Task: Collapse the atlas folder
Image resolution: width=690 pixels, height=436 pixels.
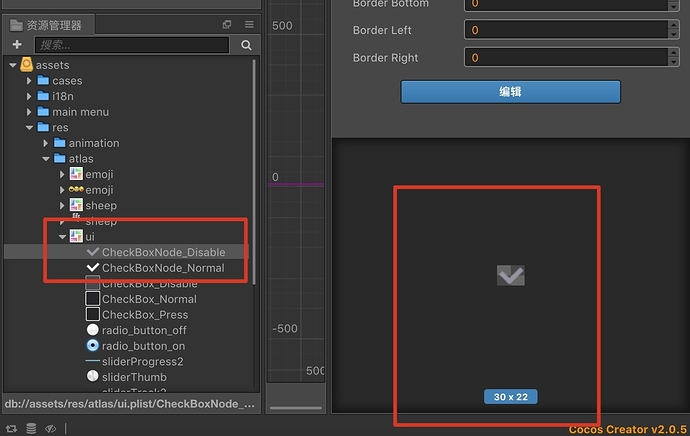Action: (46, 159)
